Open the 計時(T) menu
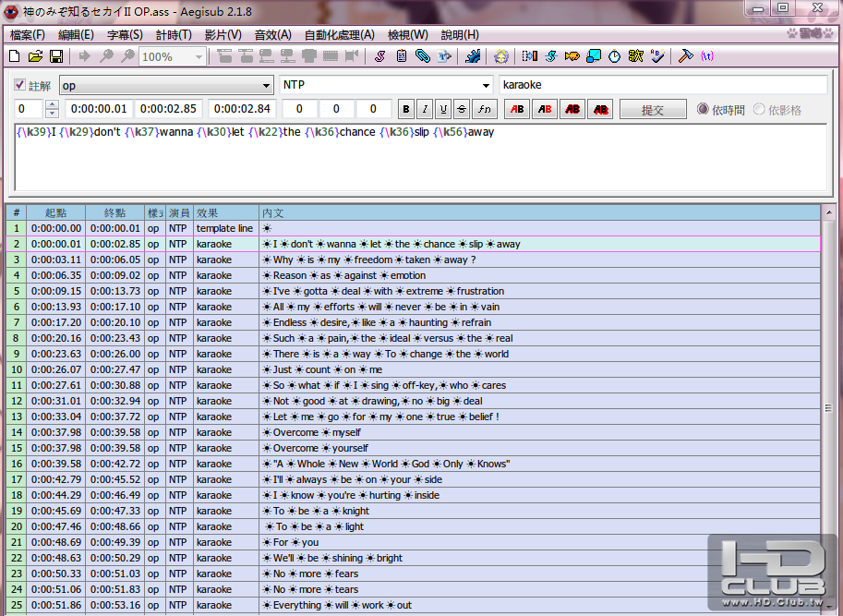The image size is (843, 616). click(x=174, y=35)
